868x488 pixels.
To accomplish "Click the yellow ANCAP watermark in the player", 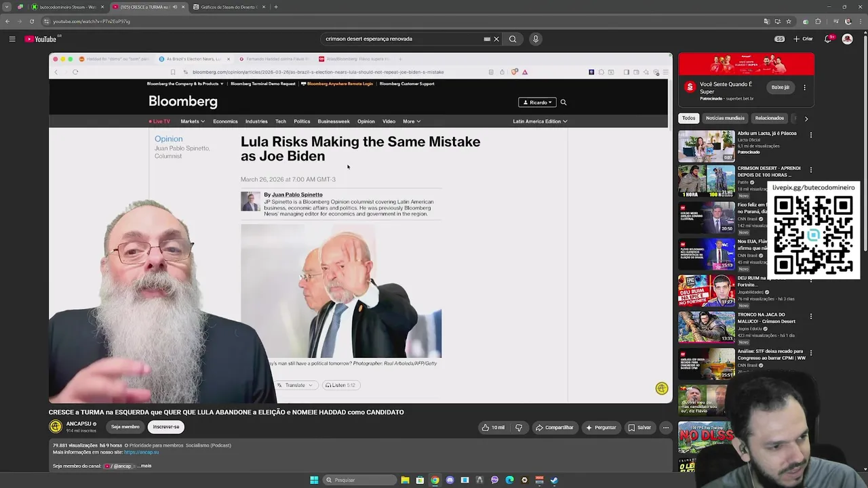I will pyautogui.click(x=662, y=388).
